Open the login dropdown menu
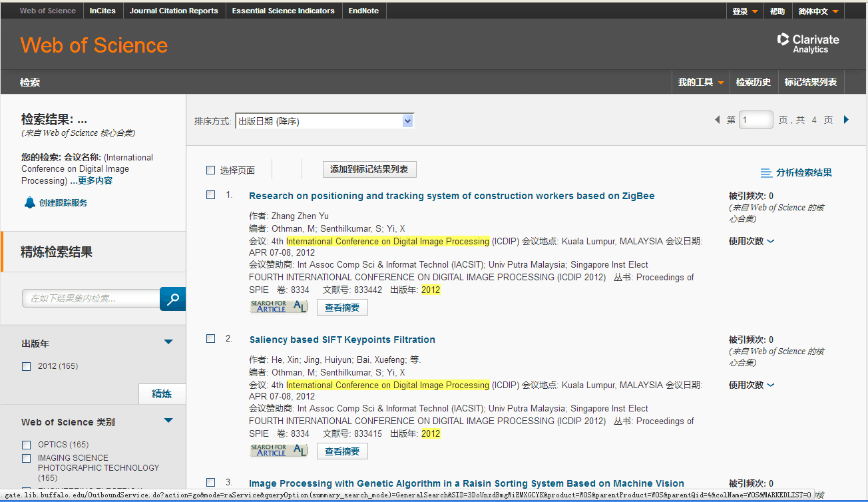The width and height of the screenshot is (868, 502). pos(745,11)
